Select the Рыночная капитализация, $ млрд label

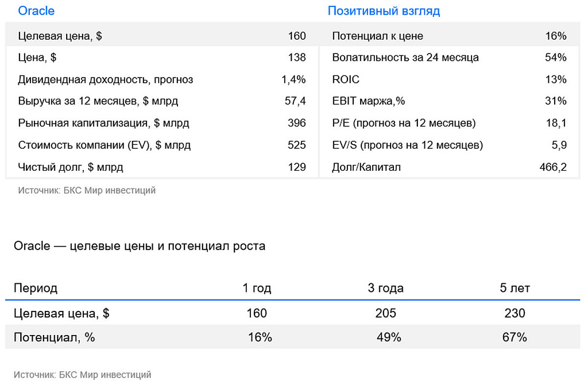103,123
